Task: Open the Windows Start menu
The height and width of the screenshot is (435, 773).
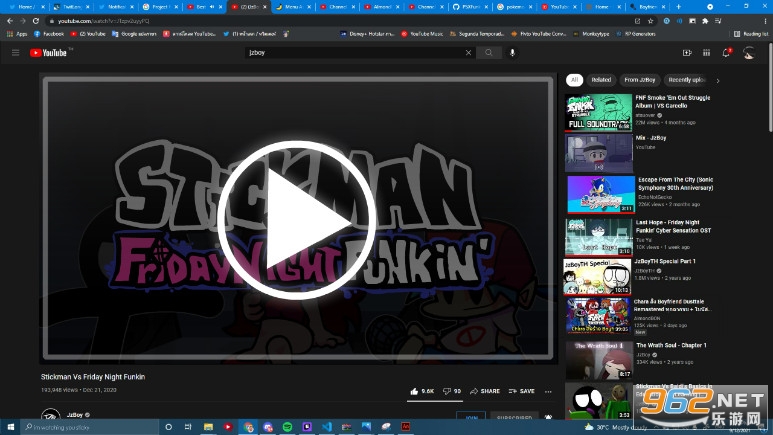Action: coord(10,427)
